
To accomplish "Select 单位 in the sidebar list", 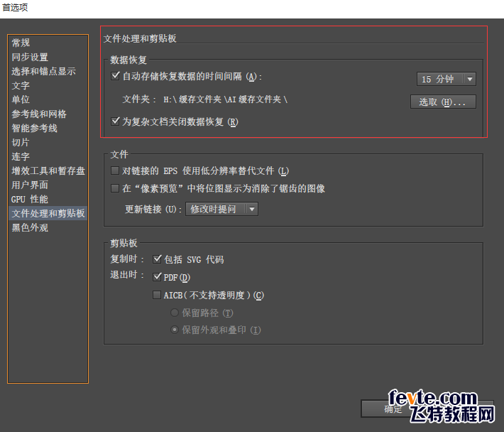I will [x=48, y=99].
